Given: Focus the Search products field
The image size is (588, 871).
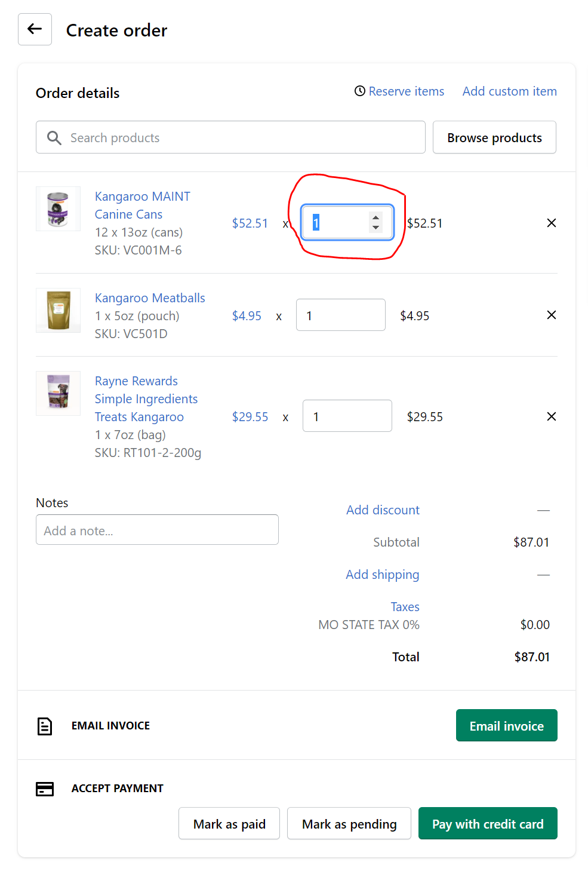Looking at the screenshot, I should (x=239, y=137).
